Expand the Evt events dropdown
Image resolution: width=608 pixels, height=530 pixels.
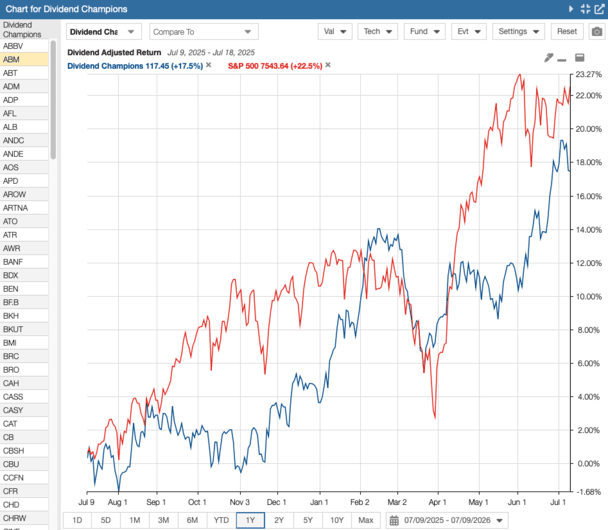click(x=469, y=31)
